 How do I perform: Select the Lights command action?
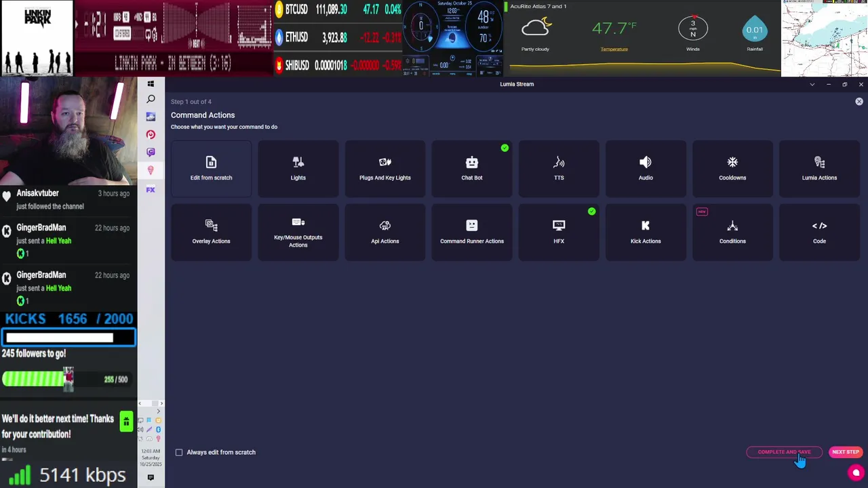click(298, 168)
